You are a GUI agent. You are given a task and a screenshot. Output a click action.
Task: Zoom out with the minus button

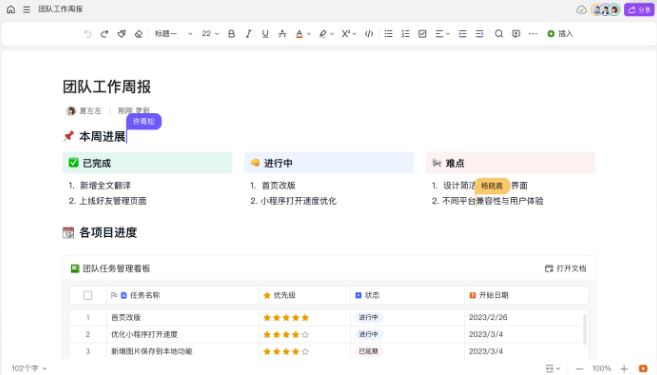[x=579, y=369]
